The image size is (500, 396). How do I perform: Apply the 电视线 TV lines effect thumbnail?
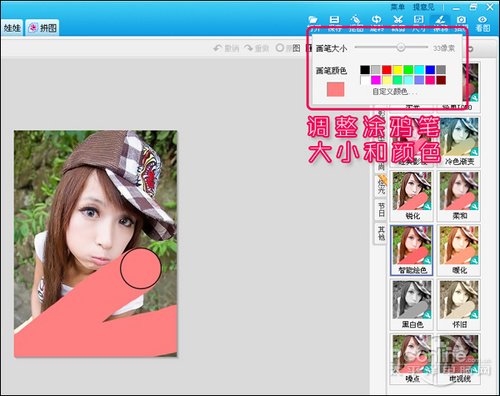(459, 359)
